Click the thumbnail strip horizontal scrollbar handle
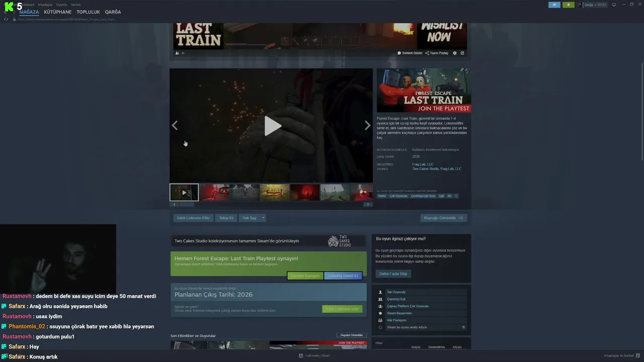644x362 pixels. click(187, 205)
